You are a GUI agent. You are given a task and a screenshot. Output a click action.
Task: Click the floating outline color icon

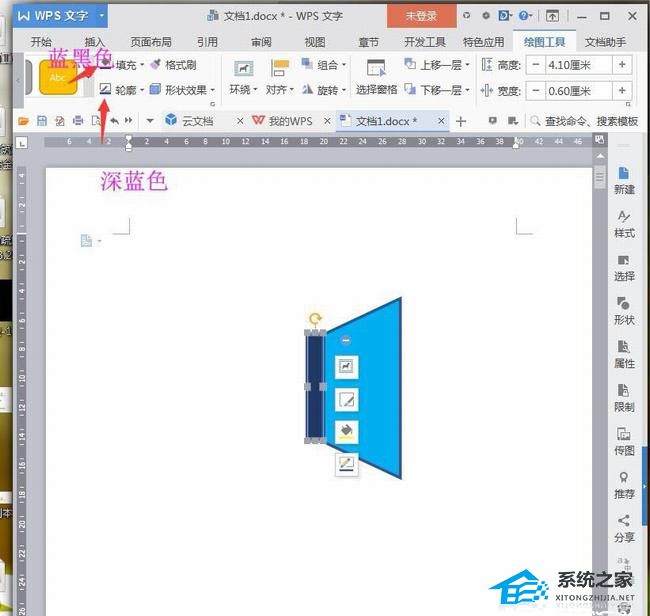[346, 464]
